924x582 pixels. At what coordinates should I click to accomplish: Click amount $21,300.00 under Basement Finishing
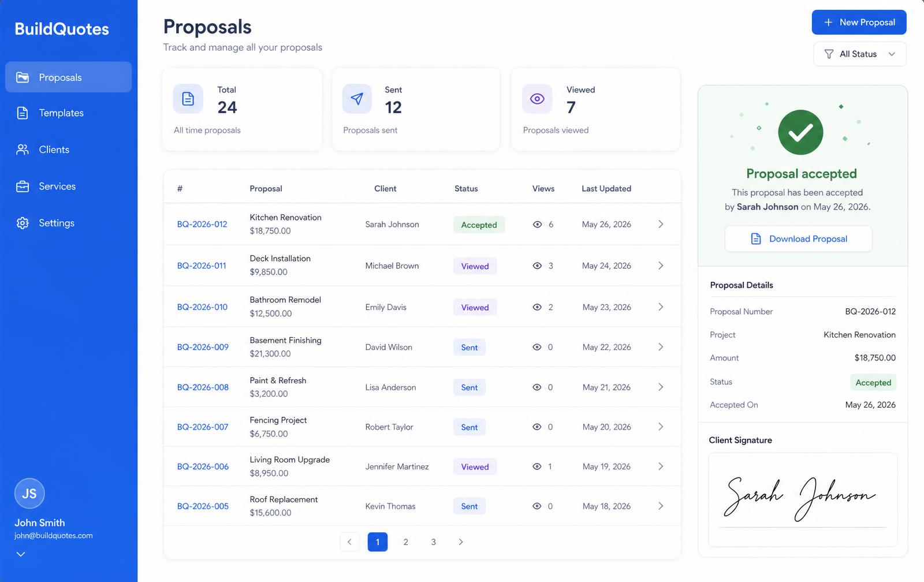(270, 354)
